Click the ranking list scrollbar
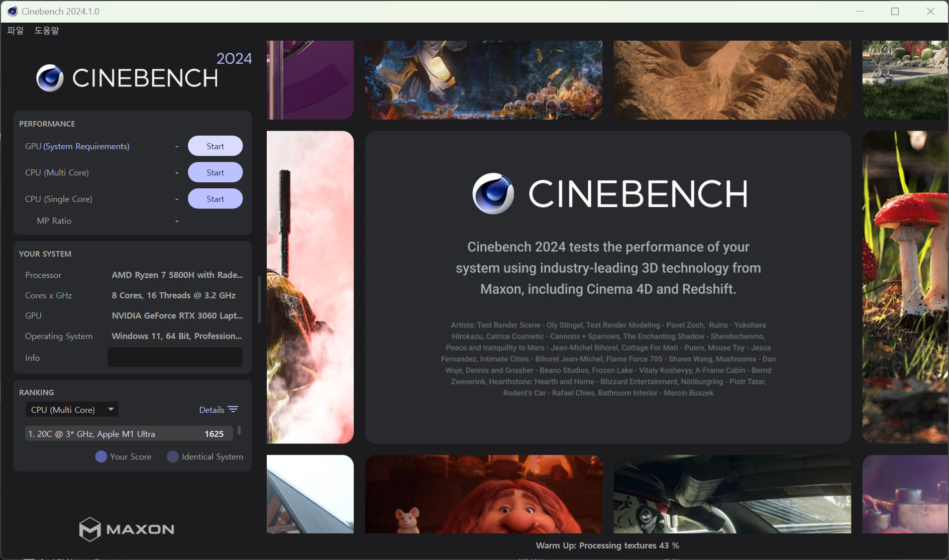949x560 pixels. click(x=239, y=430)
